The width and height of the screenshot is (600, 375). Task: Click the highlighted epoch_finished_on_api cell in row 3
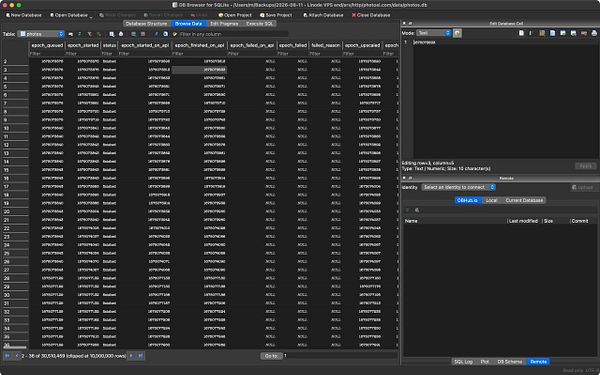(199, 70)
